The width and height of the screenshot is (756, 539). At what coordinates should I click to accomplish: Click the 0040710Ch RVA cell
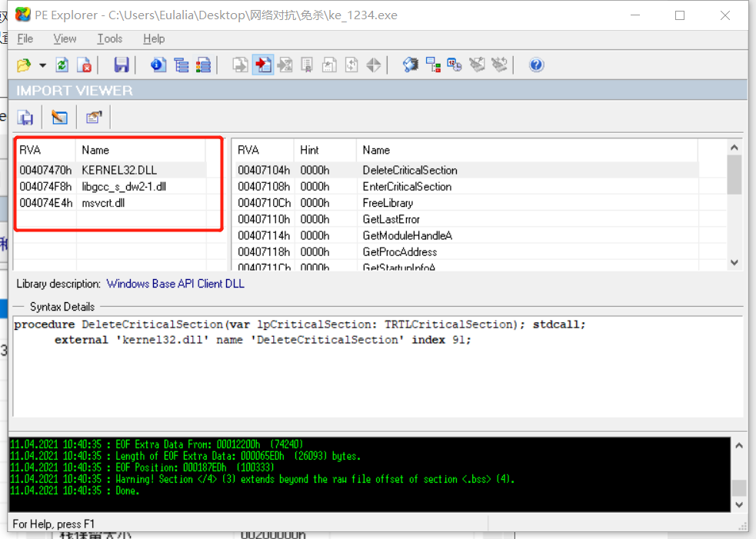(264, 203)
